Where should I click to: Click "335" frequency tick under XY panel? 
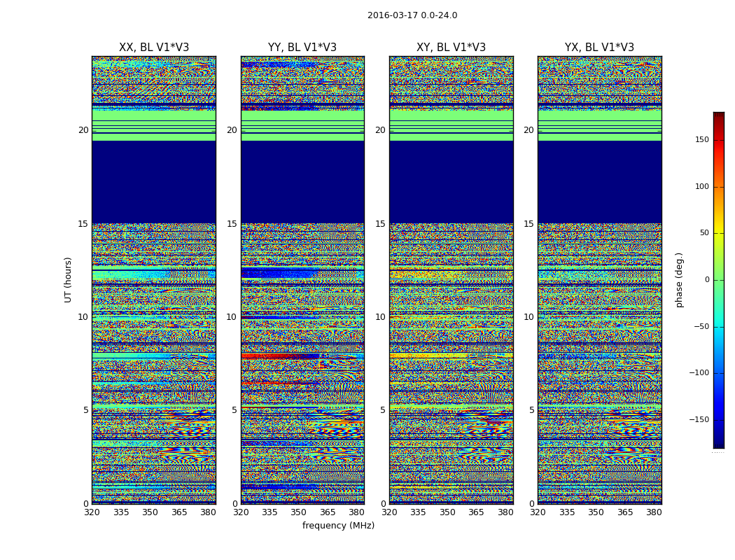[x=419, y=512]
